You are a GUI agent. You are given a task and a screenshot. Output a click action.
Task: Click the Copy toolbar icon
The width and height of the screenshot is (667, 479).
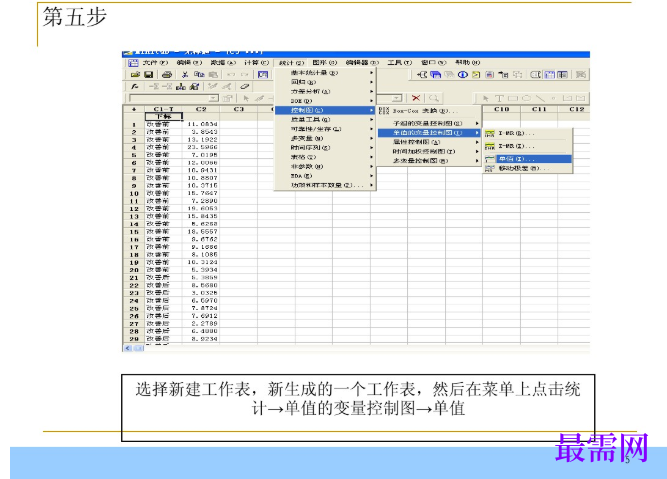(x=199, y=74)
